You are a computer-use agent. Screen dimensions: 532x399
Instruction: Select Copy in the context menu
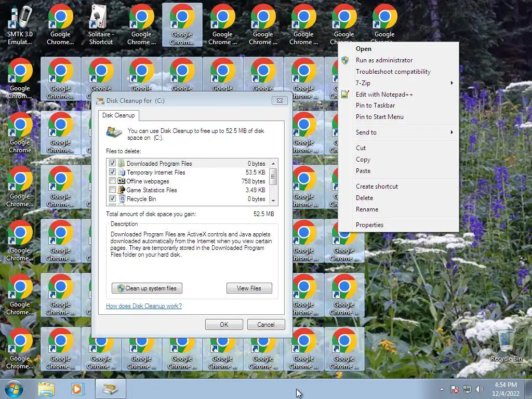(x=398, y=159)
